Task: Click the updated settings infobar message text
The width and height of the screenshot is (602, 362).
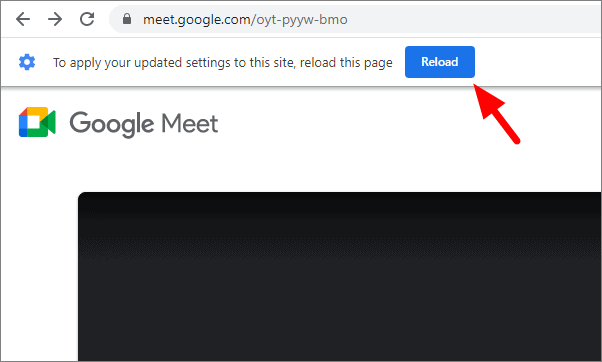Action: point(223,63)
